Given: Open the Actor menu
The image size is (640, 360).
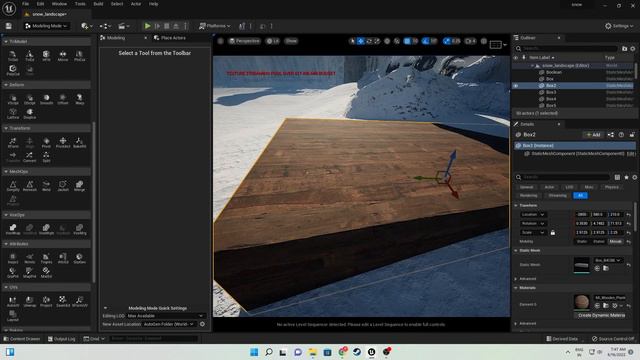Looking at the screenshot, I should (136, 4).
